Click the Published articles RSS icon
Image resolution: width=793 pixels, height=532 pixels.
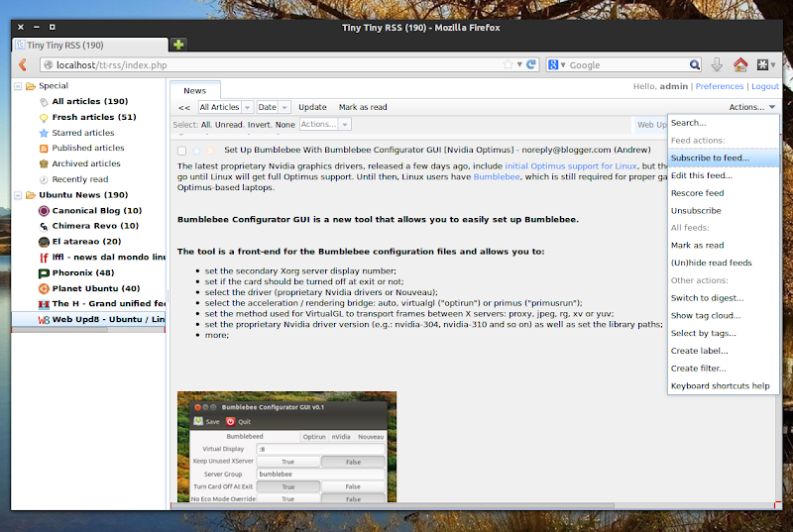(x=44, y=148)
